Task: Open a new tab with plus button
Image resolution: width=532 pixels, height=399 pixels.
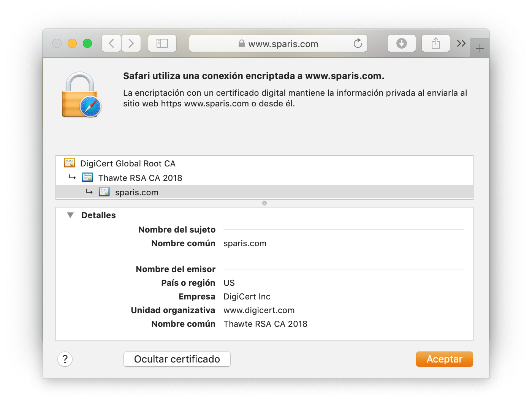Action: pos(480,48)
